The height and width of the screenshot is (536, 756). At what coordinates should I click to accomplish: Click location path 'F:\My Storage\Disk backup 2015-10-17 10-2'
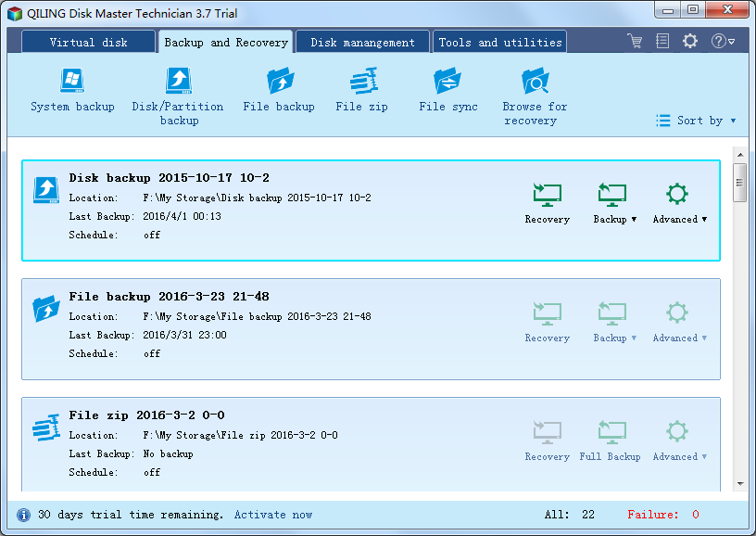pyautogui.click(x=257, y=198)
